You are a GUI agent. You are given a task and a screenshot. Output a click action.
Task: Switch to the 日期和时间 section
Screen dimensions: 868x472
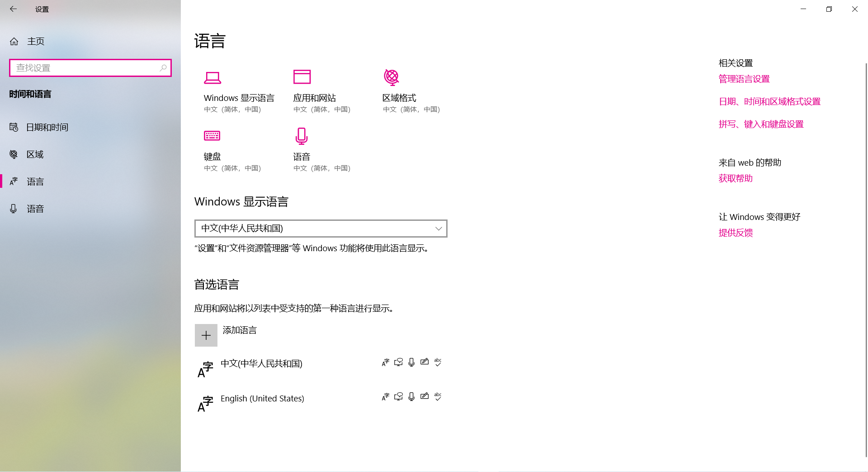point(47,127)
